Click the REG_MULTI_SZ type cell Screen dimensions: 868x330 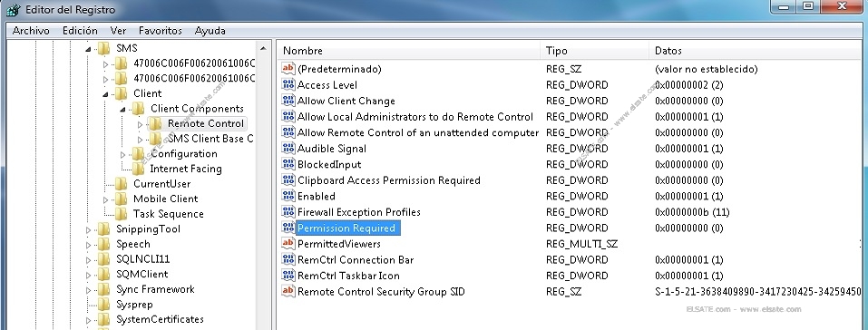(x=581, y=244)
